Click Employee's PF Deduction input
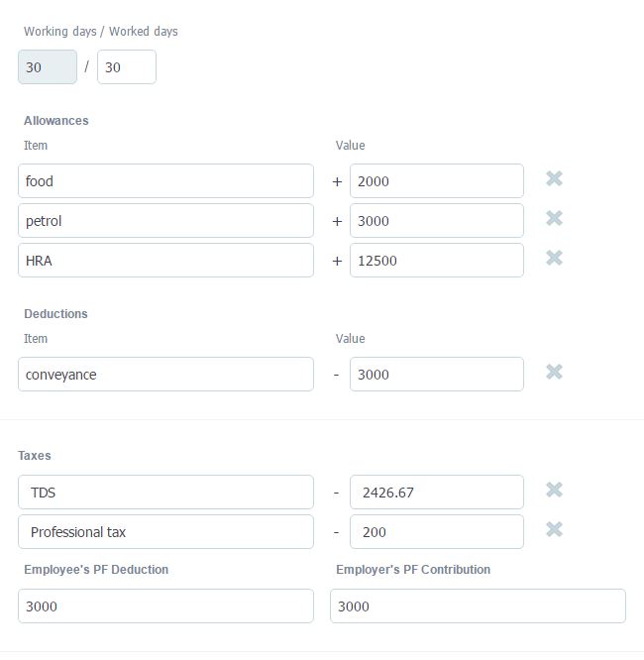The height and width of the screenshot is (660, 644). (165, 606)
